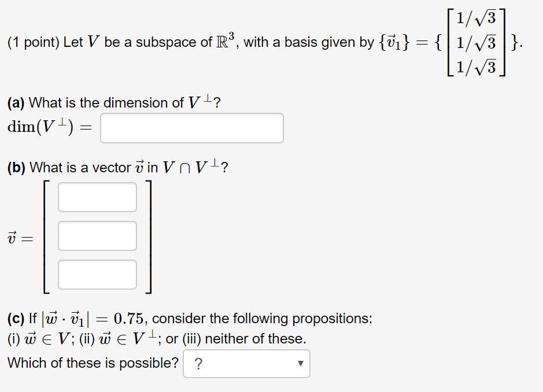Select the uppermost entry field of the column vector
543x392 pixels.
[x=97, y=197]
